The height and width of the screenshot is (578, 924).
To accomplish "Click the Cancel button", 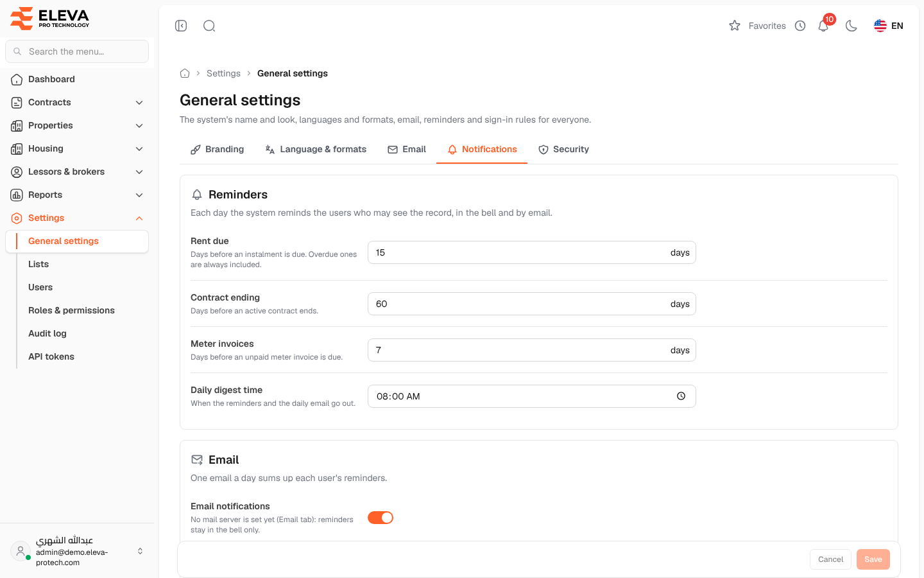I will click(x=830, y=559).
